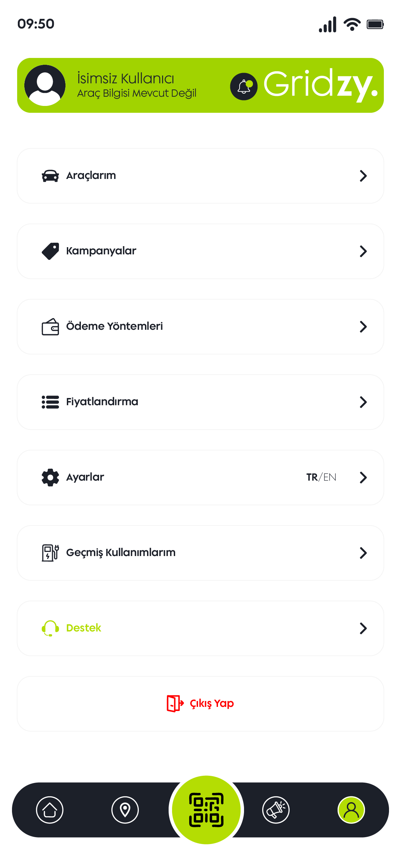This screenshot has height=868, width=401.
Task: Go to Ayarlar settings
Action: (x=85, y=477)
